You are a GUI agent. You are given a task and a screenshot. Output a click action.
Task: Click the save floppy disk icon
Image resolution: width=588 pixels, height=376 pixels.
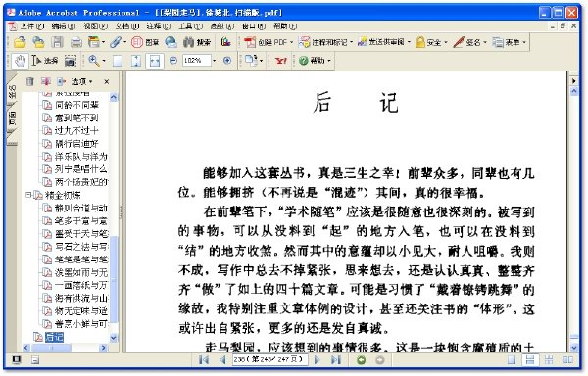pyautogui.click(x=58, y=42)
